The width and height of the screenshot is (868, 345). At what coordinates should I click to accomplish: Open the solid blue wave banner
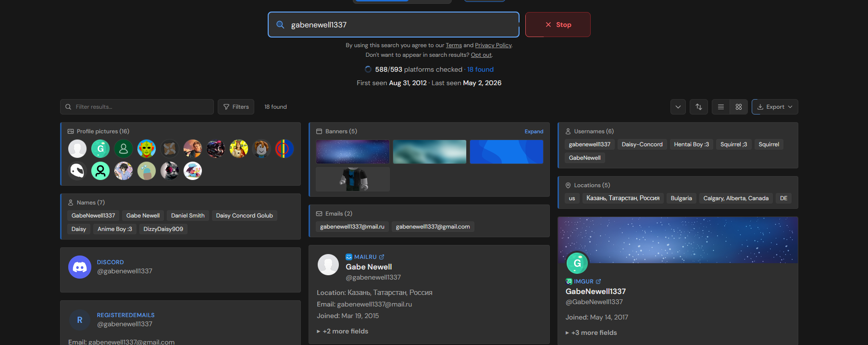click(x=507, y=152)
